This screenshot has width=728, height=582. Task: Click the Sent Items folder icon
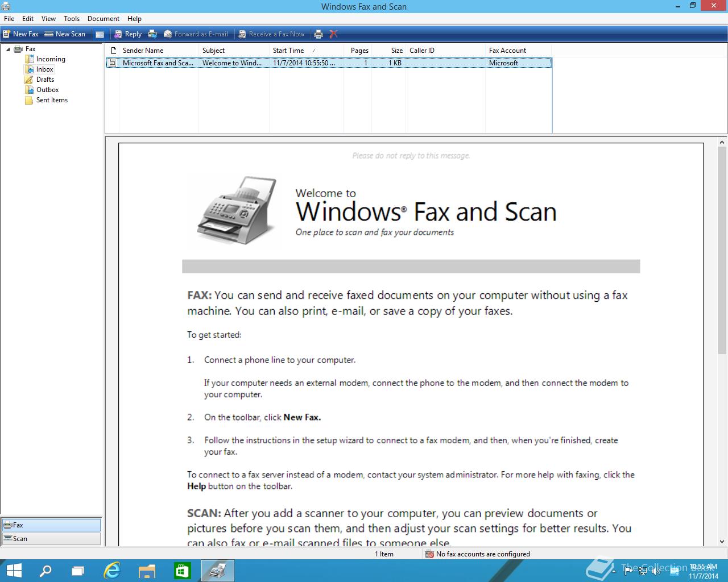point(29,100)
